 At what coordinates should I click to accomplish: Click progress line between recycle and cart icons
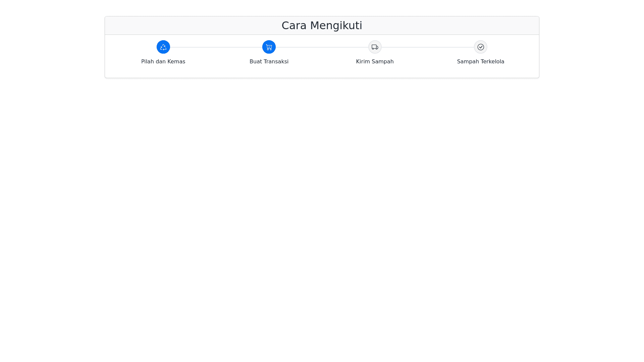(x=216, y=47)
